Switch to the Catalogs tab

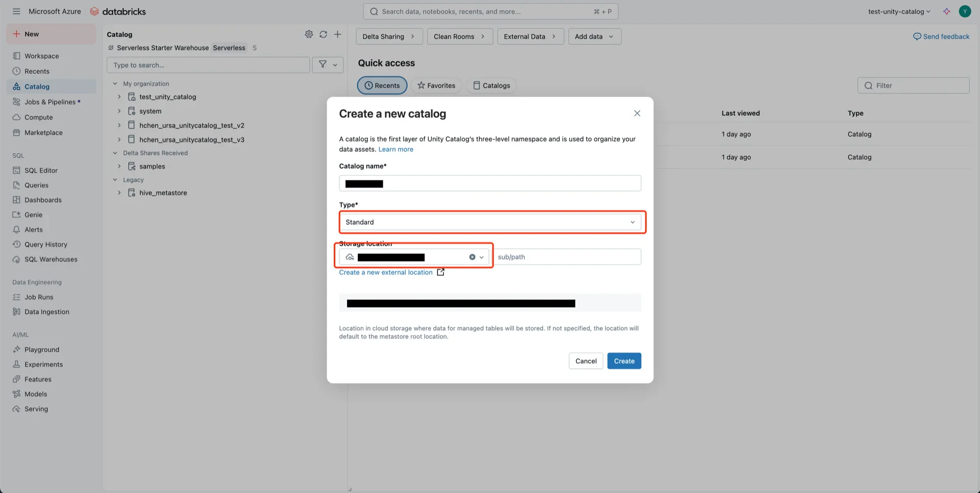pyautogui.click(x=492, y=85)
